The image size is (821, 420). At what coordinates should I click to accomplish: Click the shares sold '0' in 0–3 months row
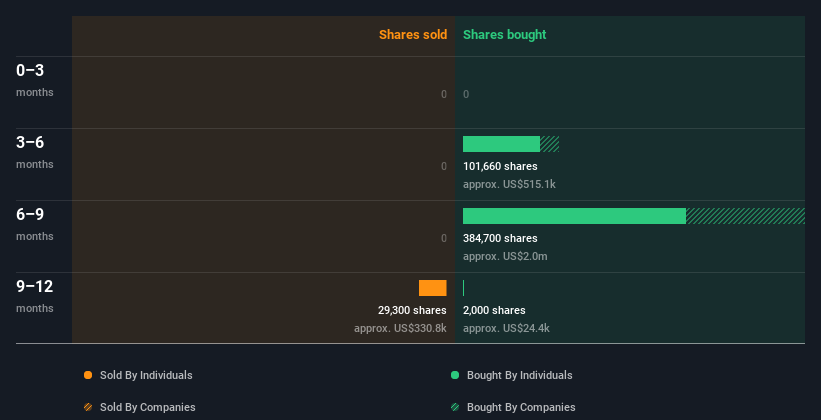[x=444, y=94]
